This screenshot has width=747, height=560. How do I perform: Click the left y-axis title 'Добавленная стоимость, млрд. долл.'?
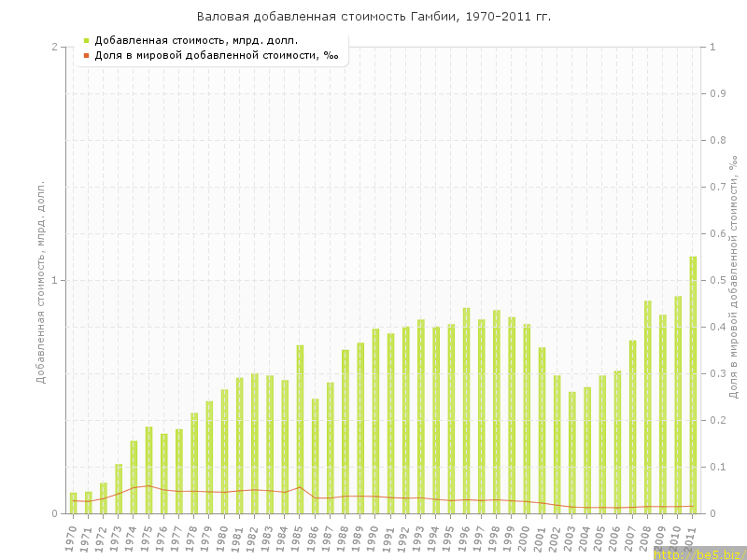click(41, 282)
